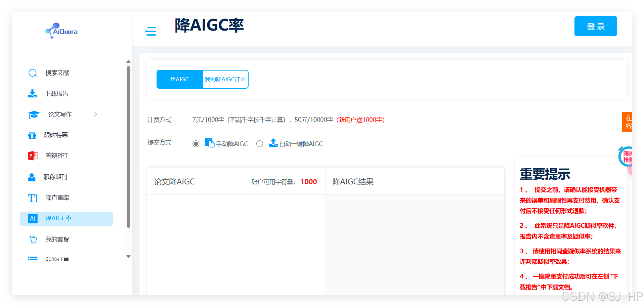Switch to the 我的降AIGC订单 tab
Image resolution: width=644 pixels, height=307 pixels.
[225, 79]
